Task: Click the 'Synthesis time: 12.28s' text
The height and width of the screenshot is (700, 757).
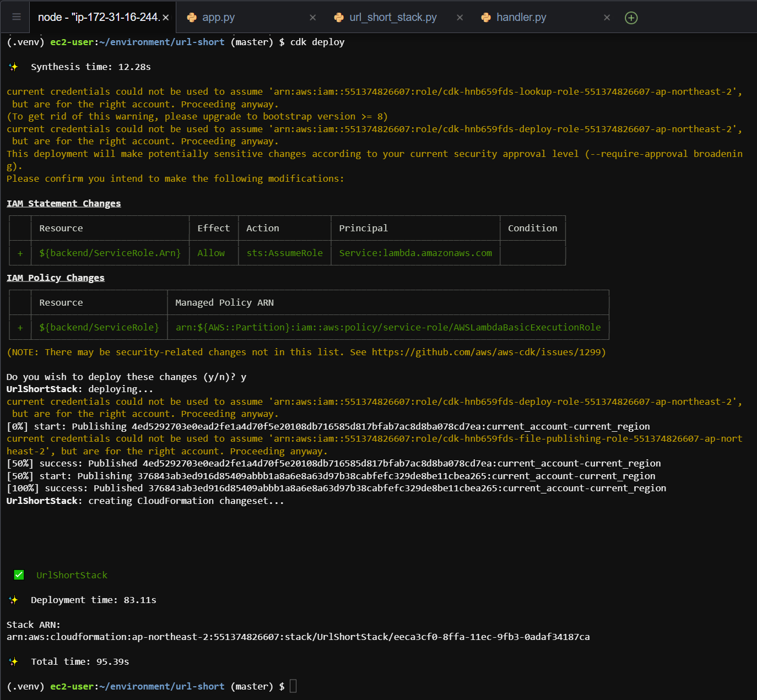Action: coord(91,67)
